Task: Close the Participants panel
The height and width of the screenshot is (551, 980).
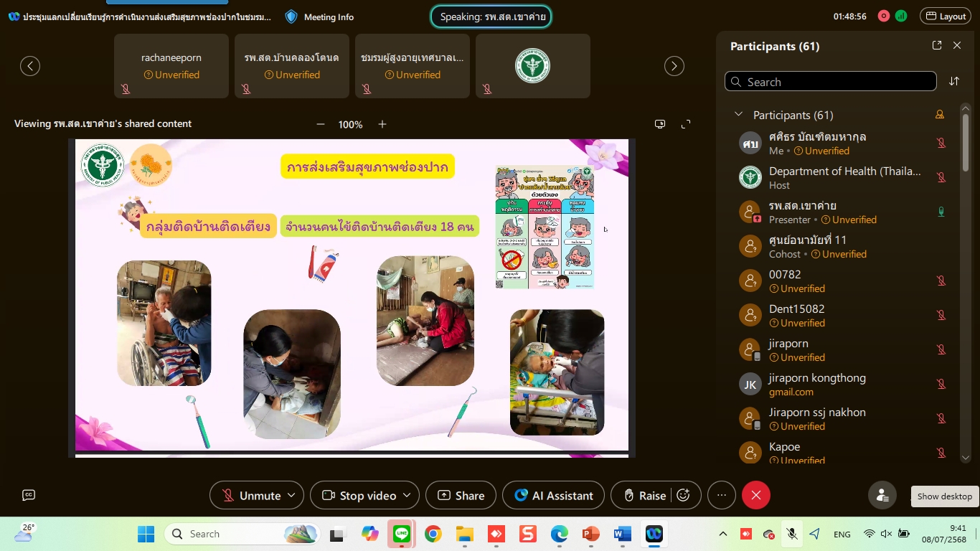Action: click(x=957, y=45)
